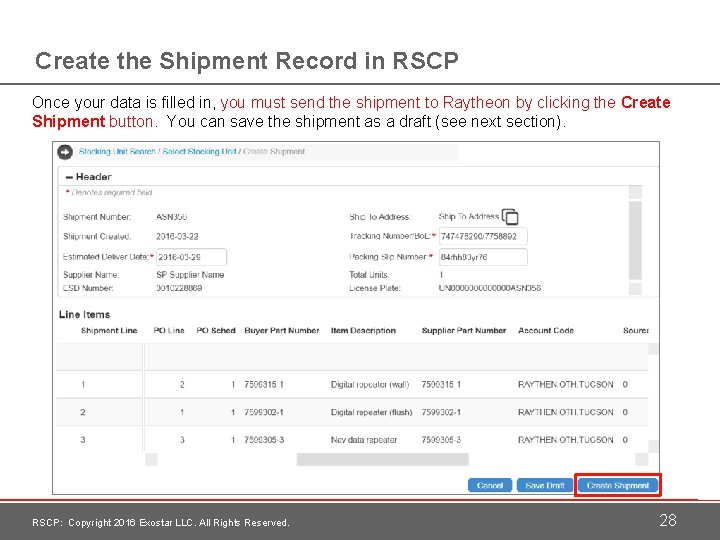The image size is (720, 540).
Task: Click the Create Shipment button
Action: (x=618, y=485)
